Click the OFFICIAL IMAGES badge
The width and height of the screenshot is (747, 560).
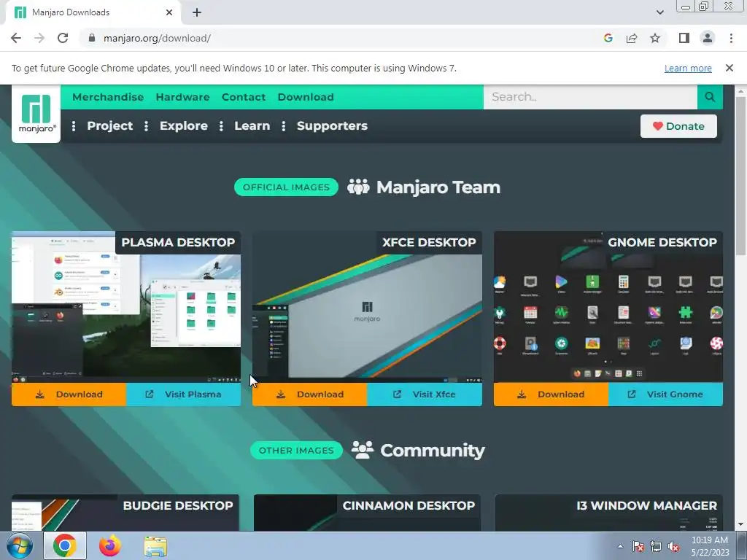coord(286,187)
